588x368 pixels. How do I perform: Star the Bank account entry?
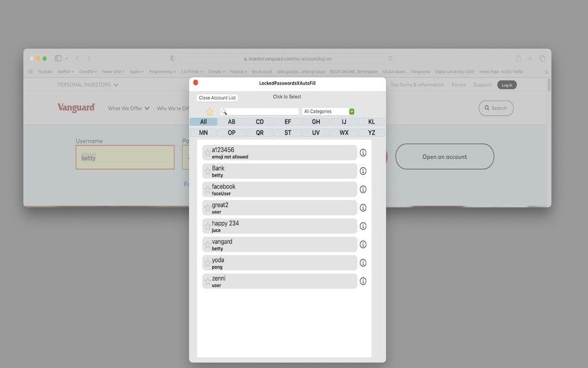pyautogui.click(x=207, y=171)
